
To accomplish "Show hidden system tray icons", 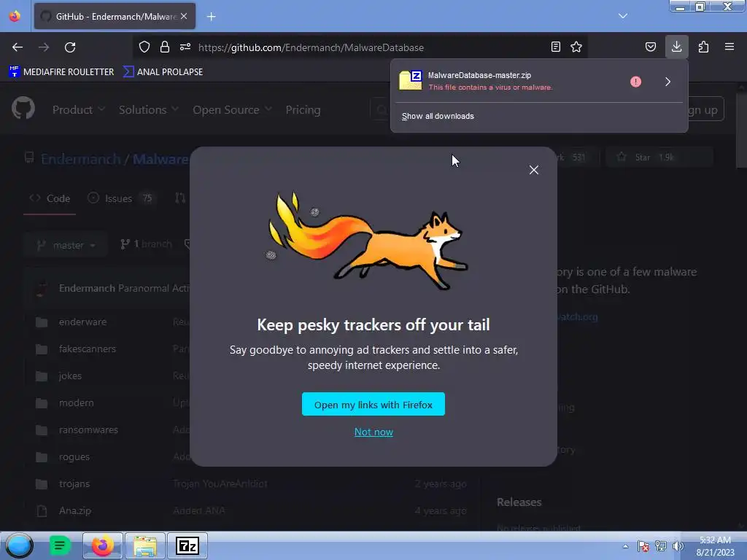I will click(625, 546).
